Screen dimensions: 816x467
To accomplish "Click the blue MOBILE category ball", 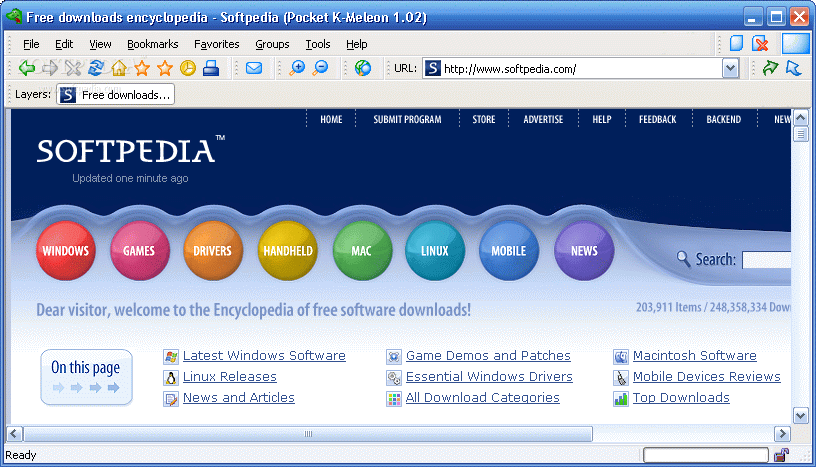I will [x=509, y=250].
